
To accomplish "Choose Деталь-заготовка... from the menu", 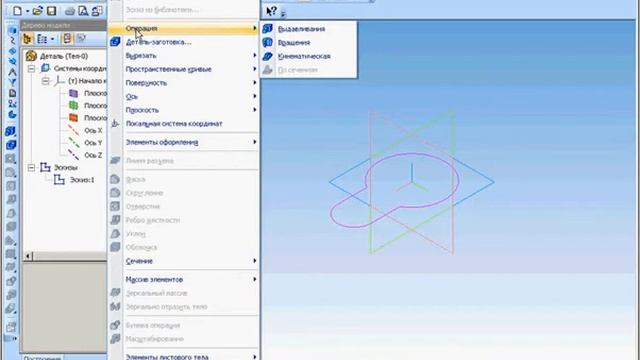I will [184, 42].
